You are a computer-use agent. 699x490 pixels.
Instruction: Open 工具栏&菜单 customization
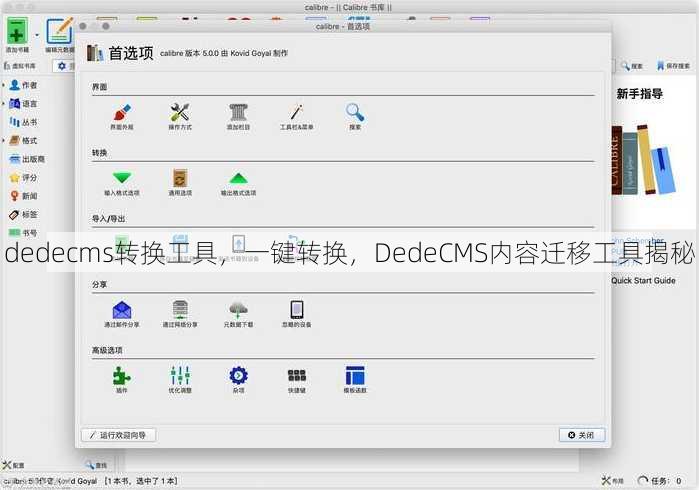pyautogui.click(x=296, y=117)
